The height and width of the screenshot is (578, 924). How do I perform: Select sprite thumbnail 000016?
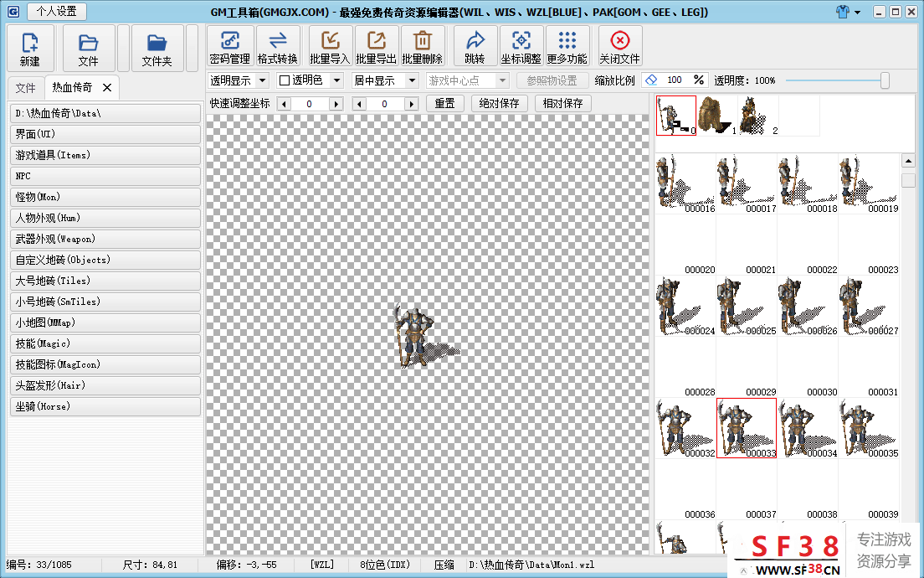click(x=686, y=183)
